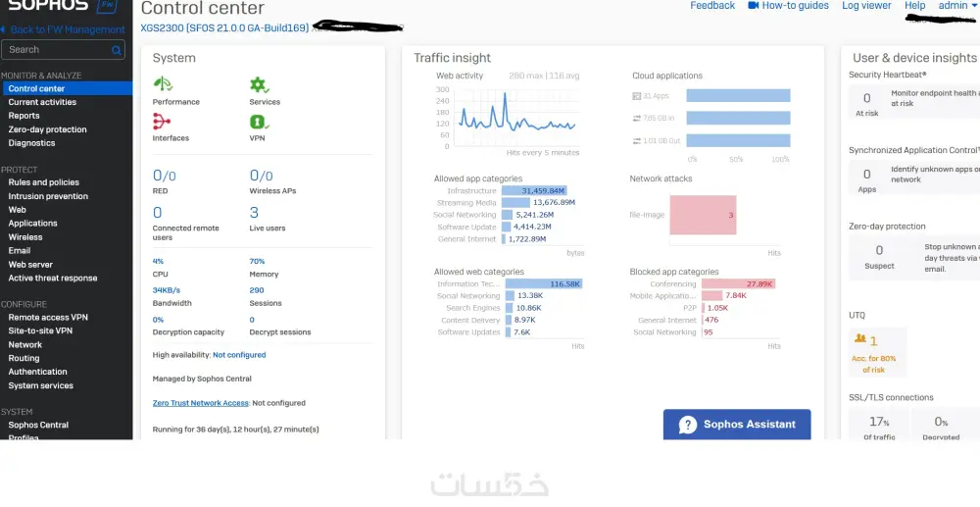Open Routing in the sidebar
980x507 pixels.
click(x=24, y=358)
